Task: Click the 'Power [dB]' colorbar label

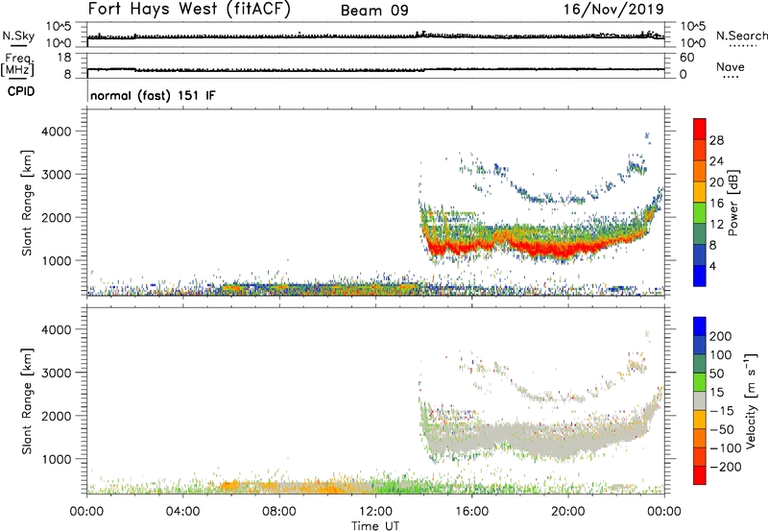Action: point(732,203)
